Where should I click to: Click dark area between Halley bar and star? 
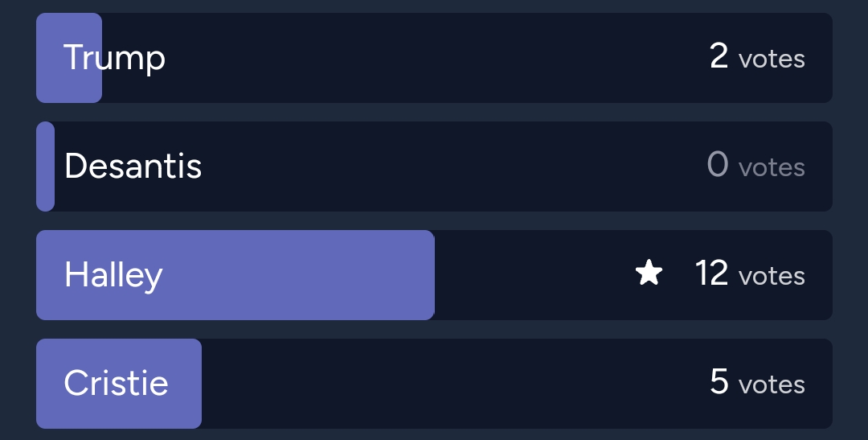tap(534, 275)
